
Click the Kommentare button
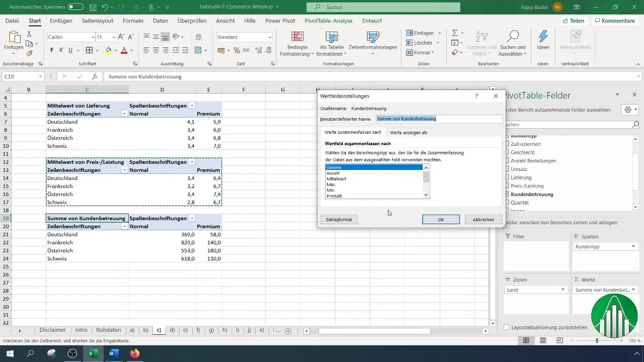[614, 21]
